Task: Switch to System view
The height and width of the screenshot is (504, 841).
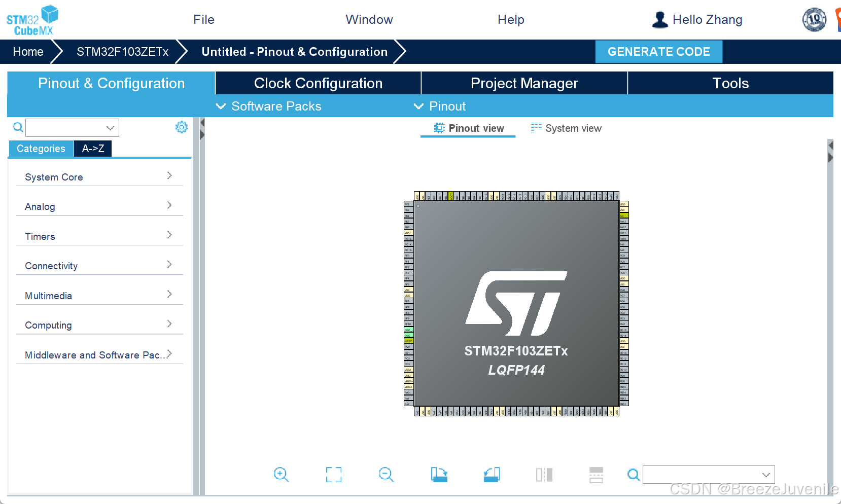Action: point(566,128)
